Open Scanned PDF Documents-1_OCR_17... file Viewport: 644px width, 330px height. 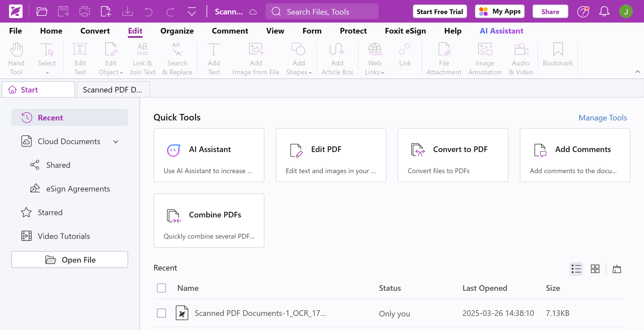[x=260, y=313]
